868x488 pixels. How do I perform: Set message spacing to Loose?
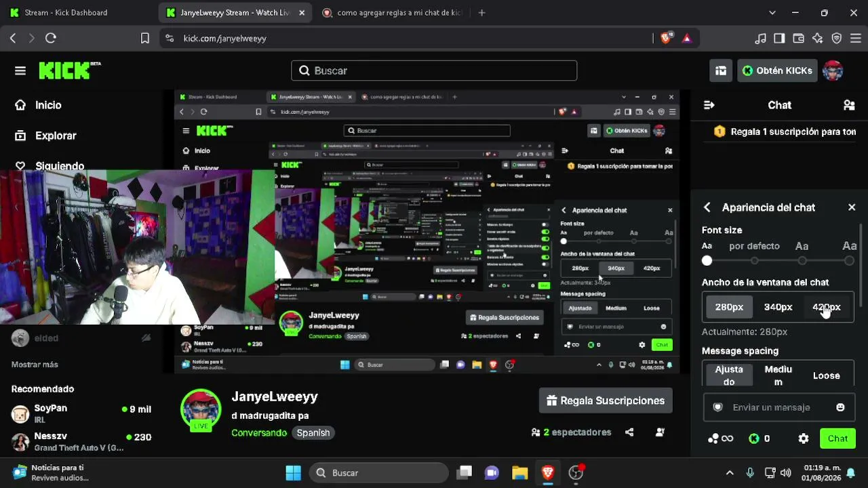(x=826, y=375)
